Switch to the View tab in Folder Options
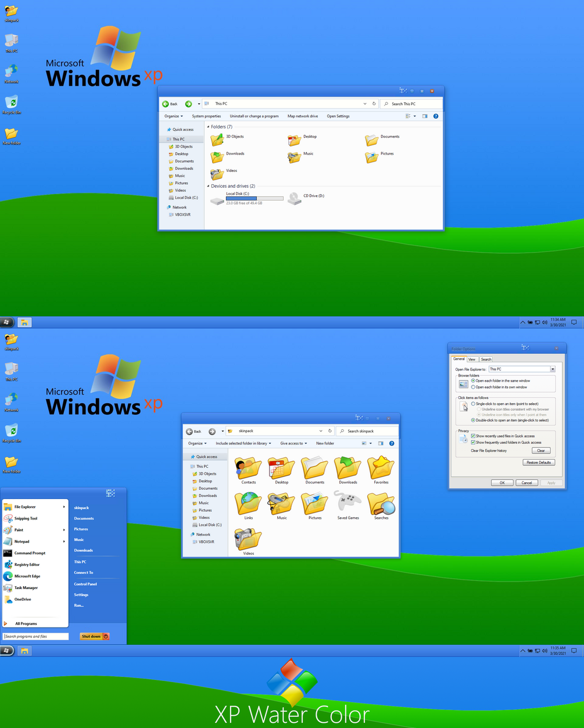This screenshot has width=584, height=728. tap(472, 359)
